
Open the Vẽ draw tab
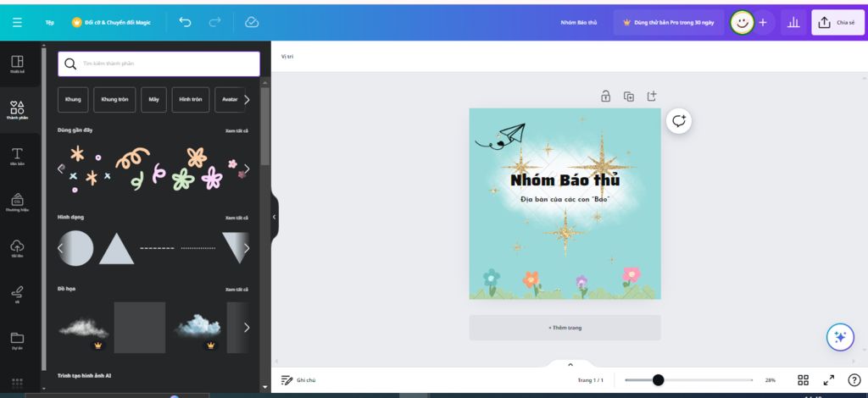tap(17, 294)
